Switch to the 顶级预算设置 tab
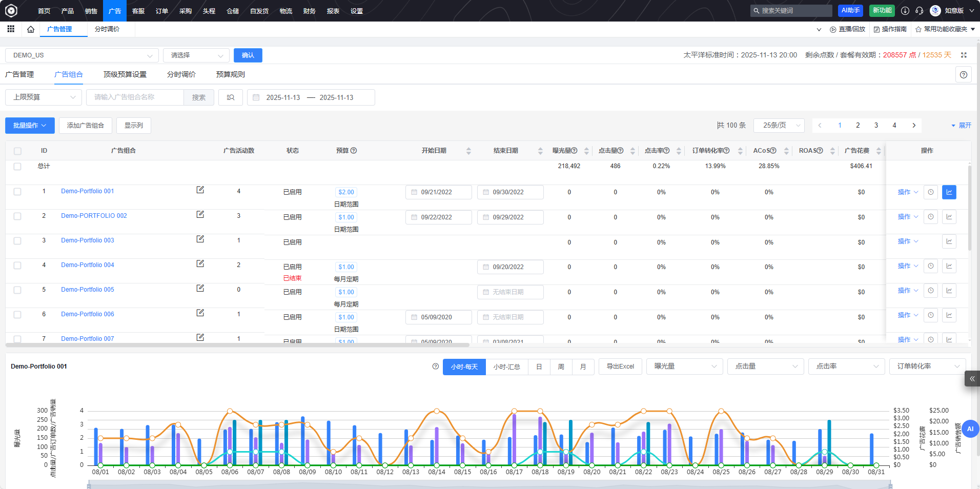The image size is (980, 489). [125, 74]
